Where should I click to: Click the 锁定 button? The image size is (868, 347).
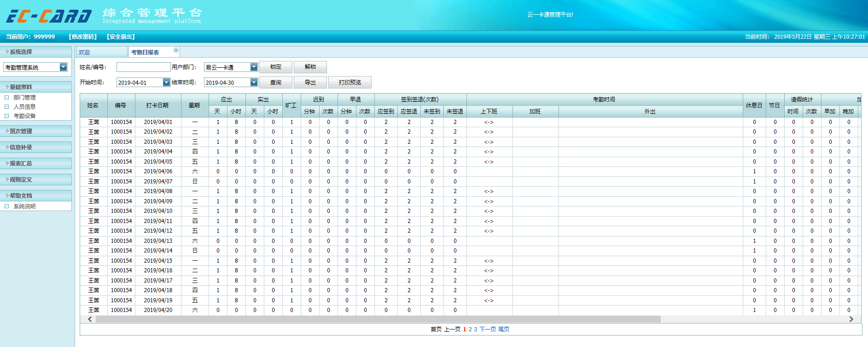click(275, 67)
